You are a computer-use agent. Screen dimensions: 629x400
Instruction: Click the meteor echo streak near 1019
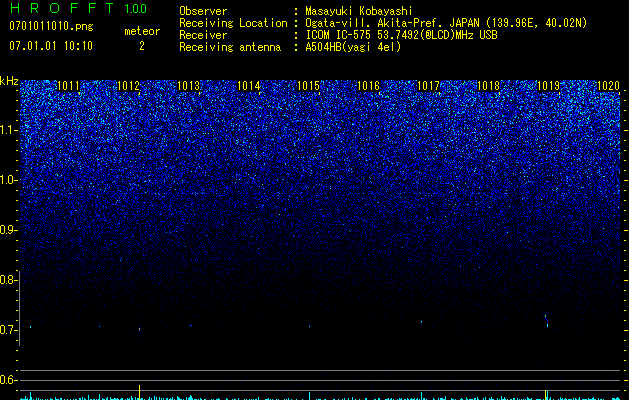(x=546, y=321)
